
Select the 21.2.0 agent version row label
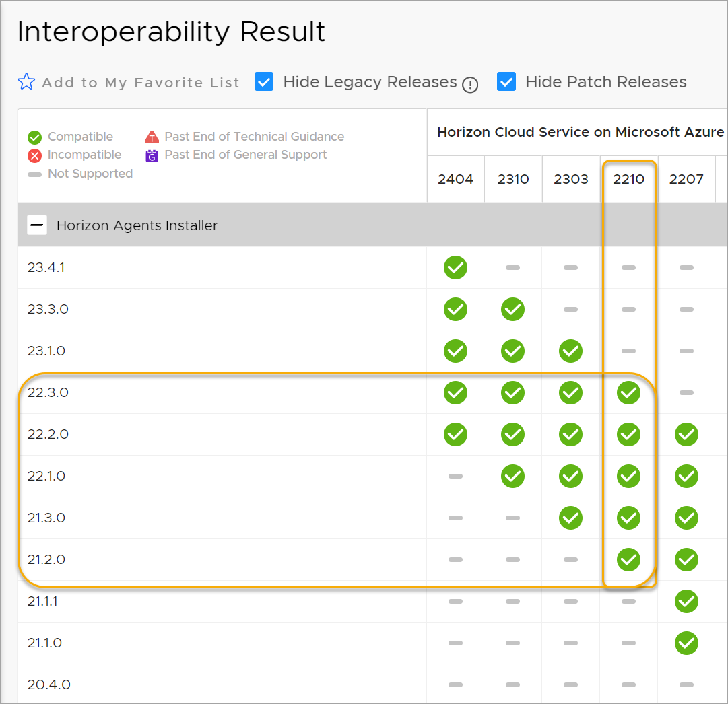click(x=46, y=560)
